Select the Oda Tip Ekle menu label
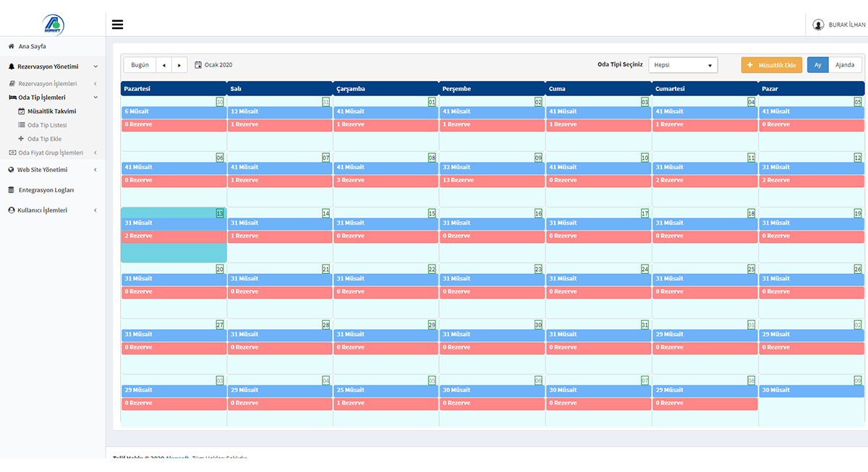The width and height of the screenshot is (868, 472). click(x=44, y=139)
